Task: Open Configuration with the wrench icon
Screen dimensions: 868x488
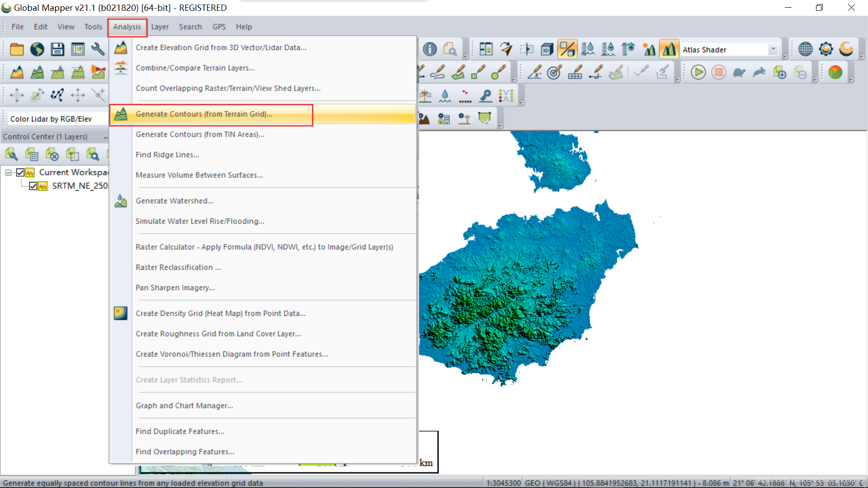Action: point(98,49)
